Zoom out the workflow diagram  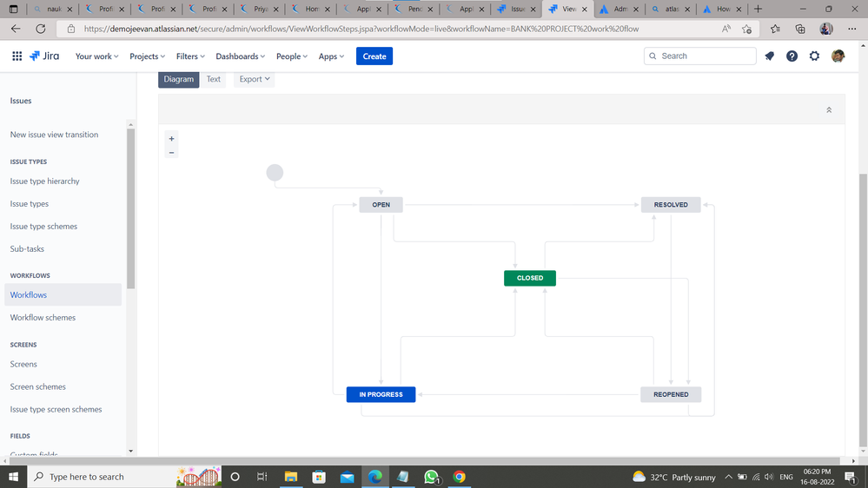tap(172, 152)
